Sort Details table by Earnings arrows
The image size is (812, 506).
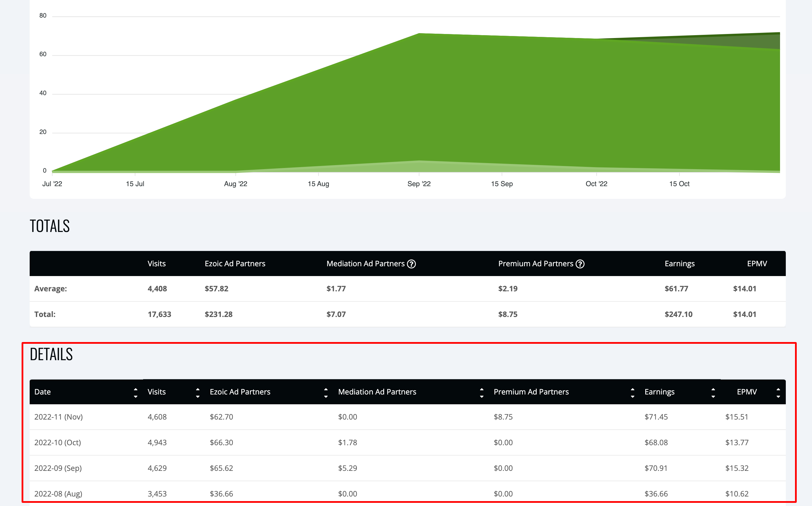(x=713, y=392)
